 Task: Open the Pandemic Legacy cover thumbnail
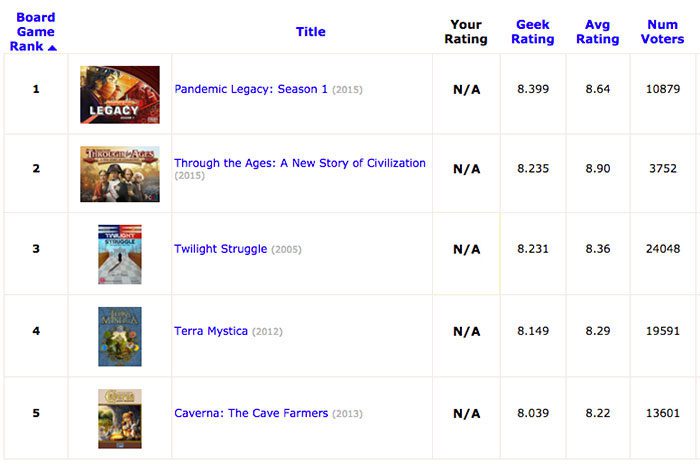[x=120, y=95]
